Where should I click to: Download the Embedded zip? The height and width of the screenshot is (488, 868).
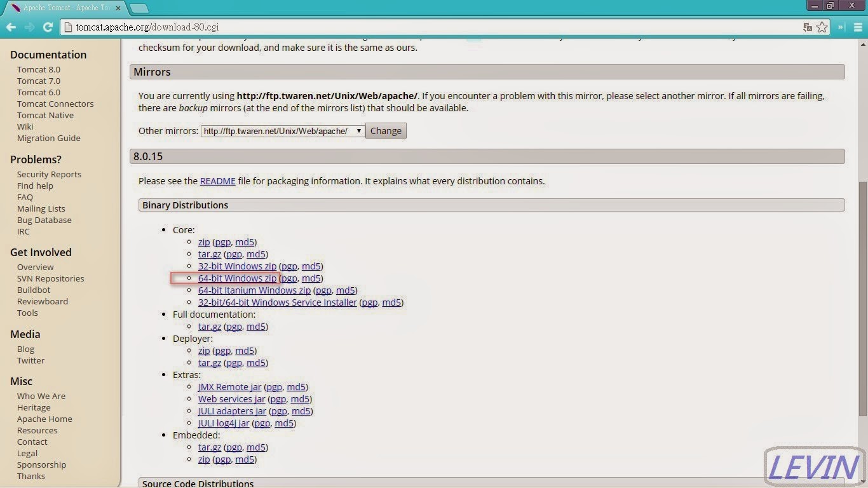point(204,459)
